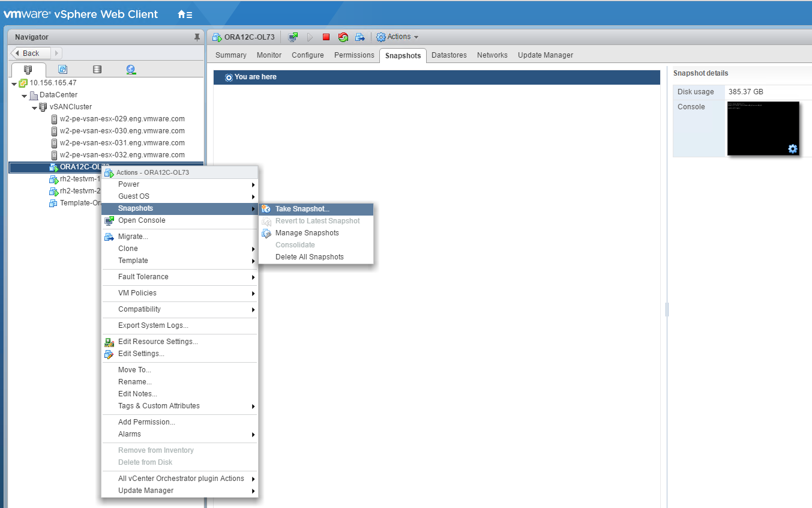Open All vCenter Orchestrator plugin Actions
Image resolution: width=812 pixels, height=508 pixels.
(x=179, y=479)
